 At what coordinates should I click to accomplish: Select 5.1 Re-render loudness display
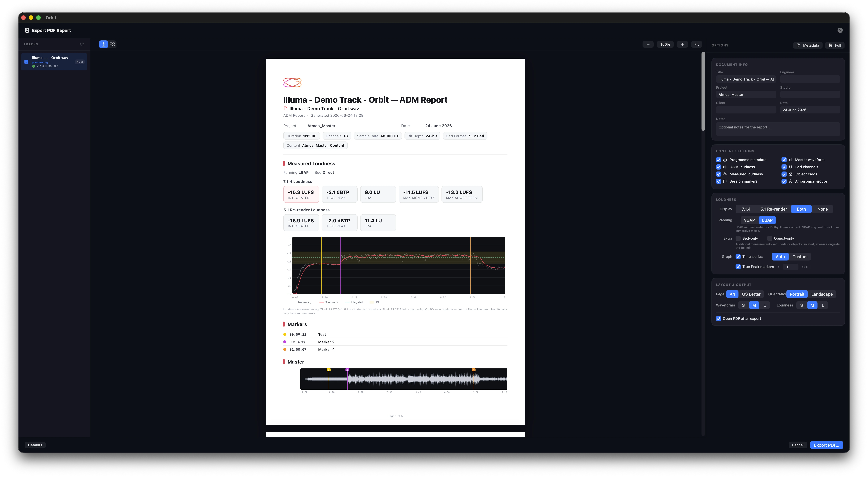tap(773, 209)
